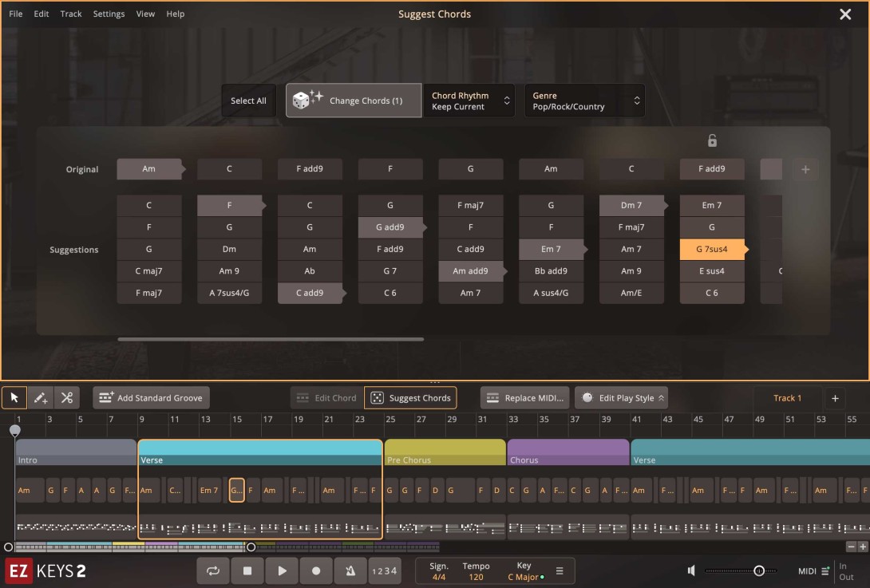Click the speaker volume icon
The image size is (870, 588).
pyautogui.click(x=691, y=570)
